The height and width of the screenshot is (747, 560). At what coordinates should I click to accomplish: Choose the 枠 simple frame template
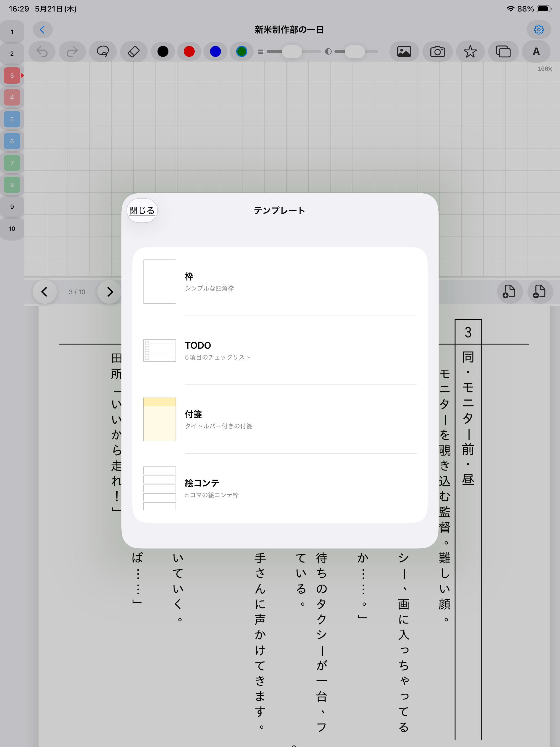click(x=280, y=282)
